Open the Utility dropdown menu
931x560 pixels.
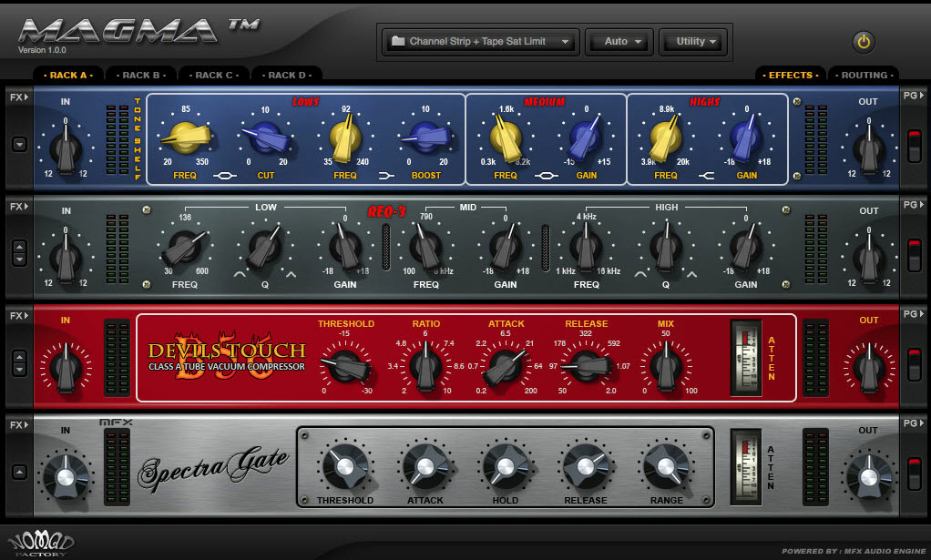[x=693, y=41]
